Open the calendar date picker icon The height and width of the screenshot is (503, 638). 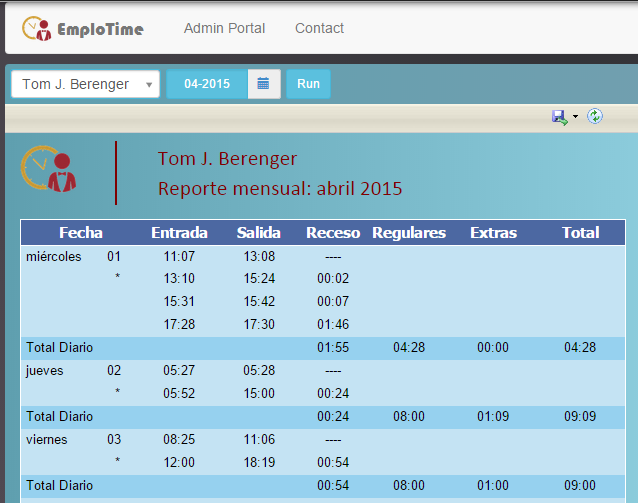click(x=263, y=84)
